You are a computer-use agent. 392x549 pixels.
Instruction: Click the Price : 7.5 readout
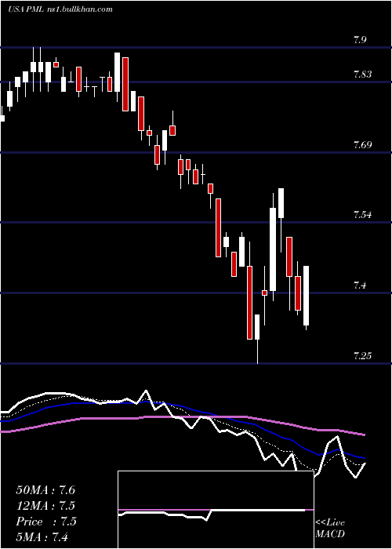click(x=45, y=522)
